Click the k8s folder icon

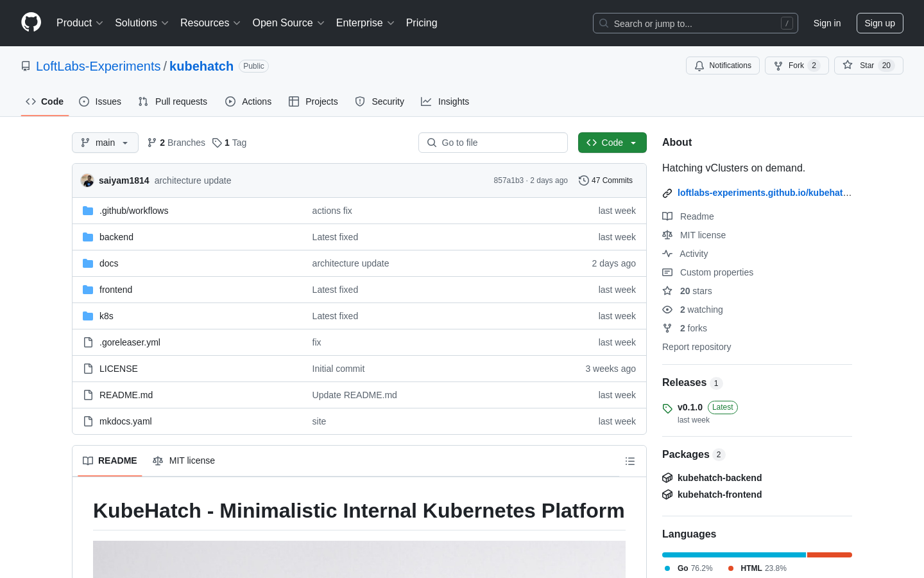pyautogui.click(x=88, y=316)
